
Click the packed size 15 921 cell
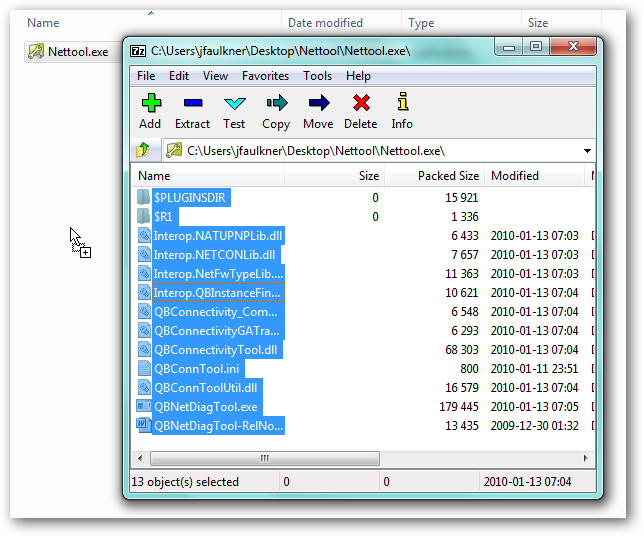coord(462,198)
